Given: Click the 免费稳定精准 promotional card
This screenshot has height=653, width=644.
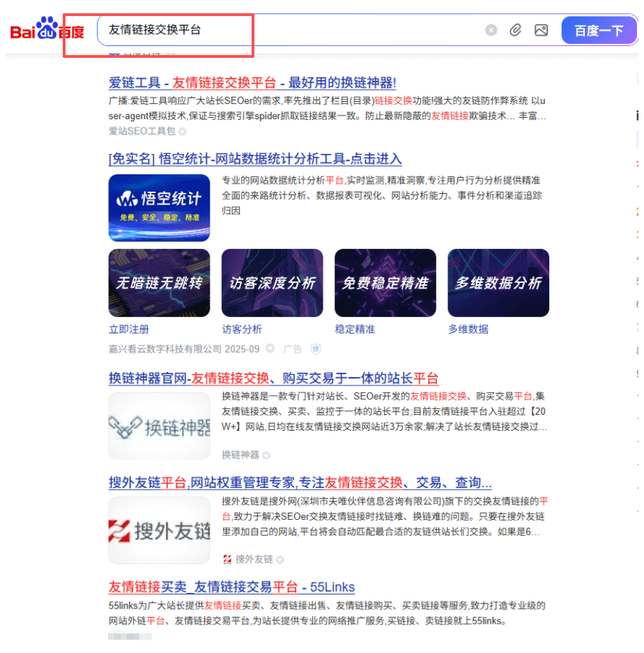Looking at the screenshot, I should (385, 282).
